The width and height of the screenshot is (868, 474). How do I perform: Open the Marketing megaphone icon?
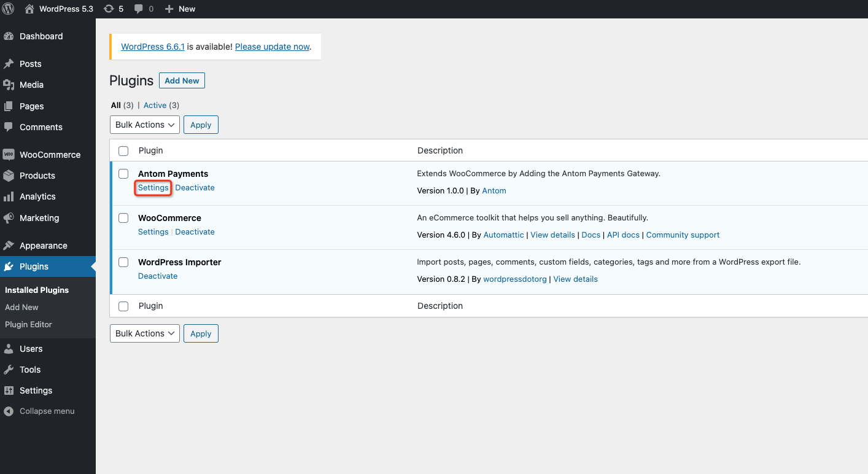[9, 218]
